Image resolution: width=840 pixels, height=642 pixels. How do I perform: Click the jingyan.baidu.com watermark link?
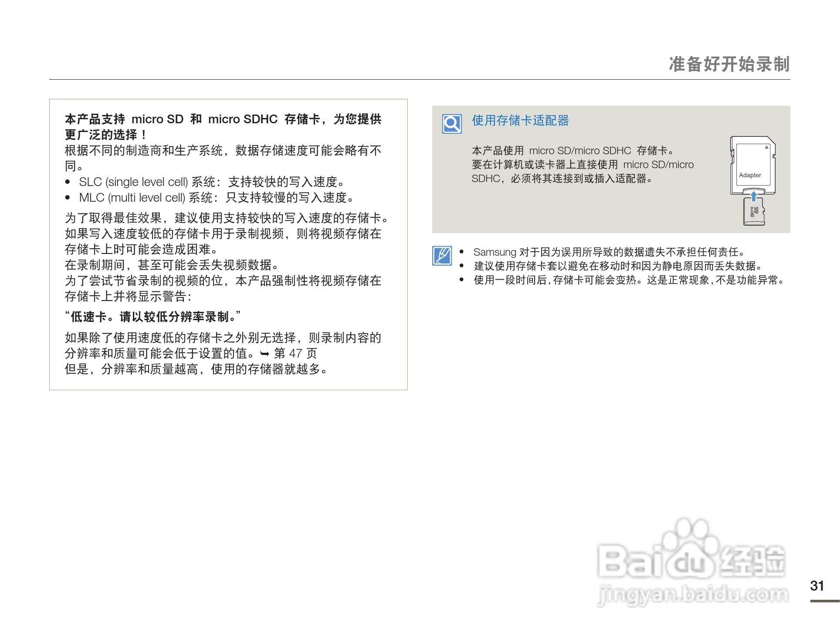pyautogui.click(x=693, y=595)
